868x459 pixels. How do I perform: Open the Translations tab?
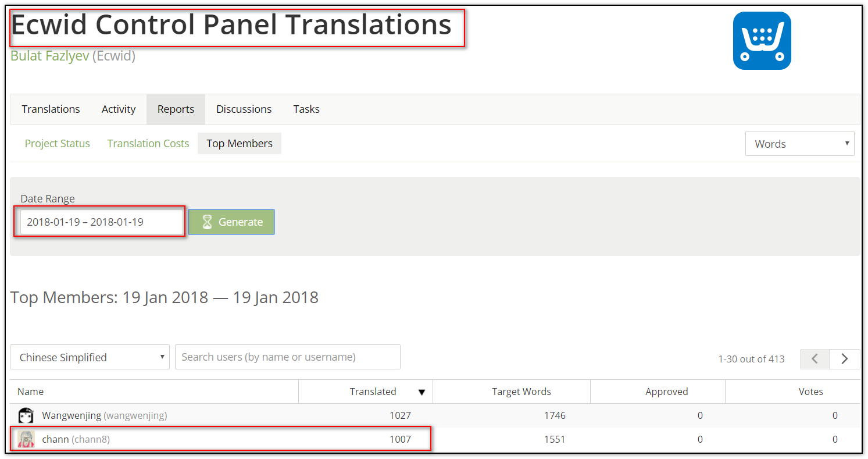click(51, 109)
